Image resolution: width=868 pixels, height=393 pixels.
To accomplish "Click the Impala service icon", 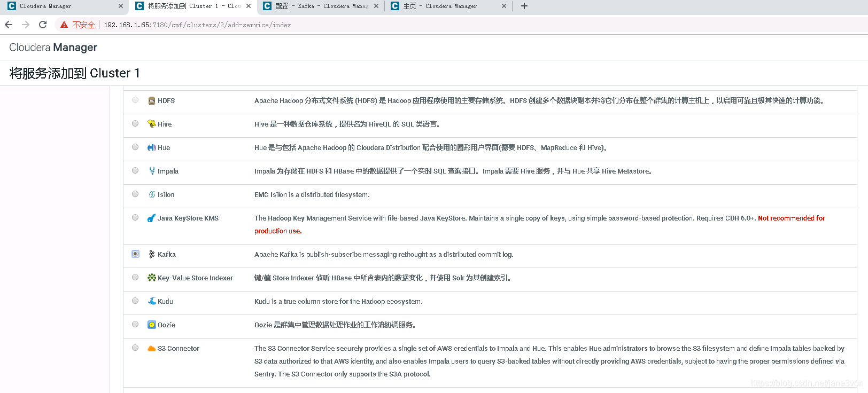I will [152, 171].
